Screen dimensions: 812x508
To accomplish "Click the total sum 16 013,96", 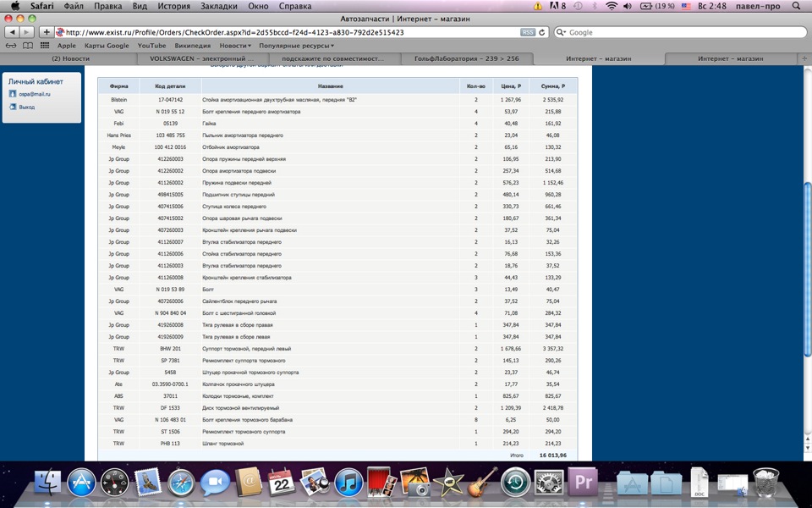I will [x=553, y=456].
